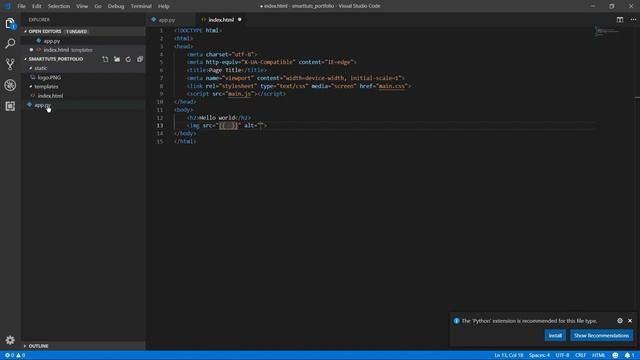This screenshot has width=640, height=360.
Task: Switch to the index.html editor tab
Action: (x=221, y=20)
